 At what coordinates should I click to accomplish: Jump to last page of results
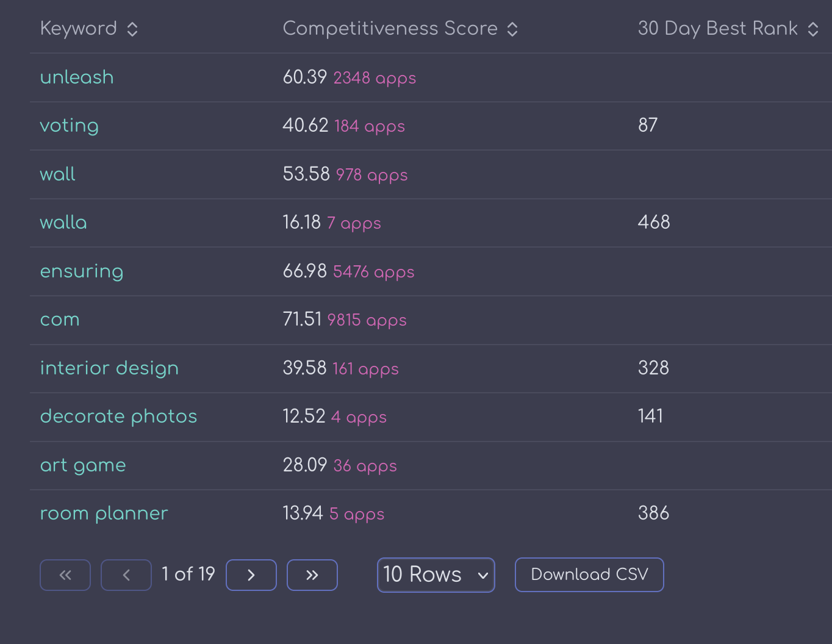coord(312,575)
